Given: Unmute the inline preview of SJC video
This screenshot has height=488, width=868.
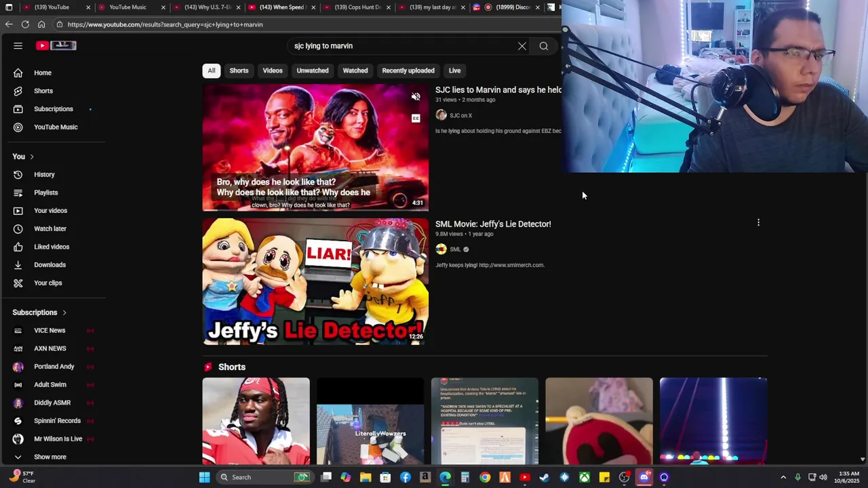Looking at the screenshot, I should click(416, 97).
